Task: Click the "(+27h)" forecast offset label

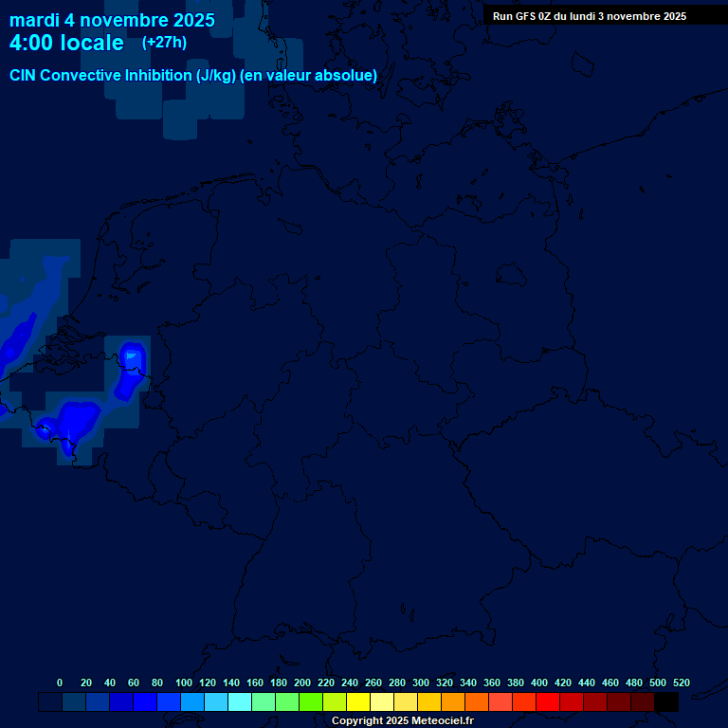Action: (x=164, y=43)
